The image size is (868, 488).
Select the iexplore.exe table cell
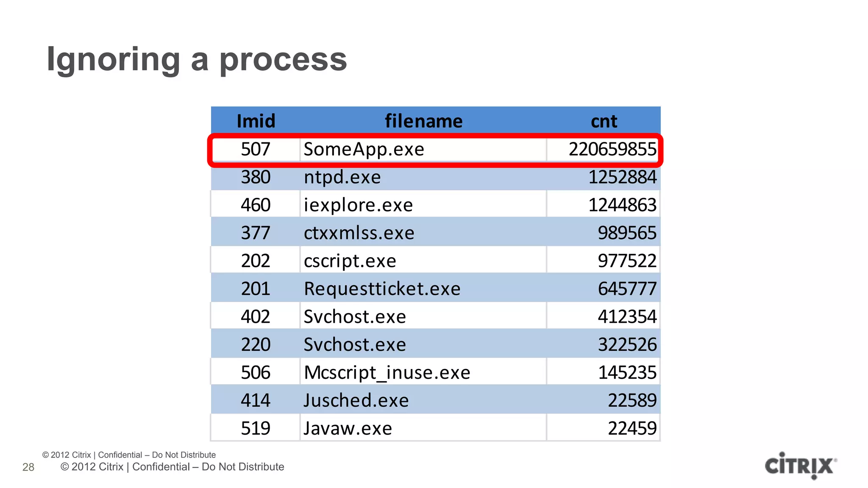point(358,205)
